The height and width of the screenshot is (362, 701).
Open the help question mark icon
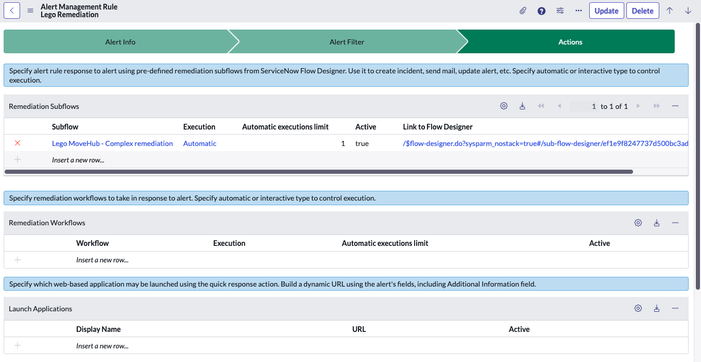[541, 11]
